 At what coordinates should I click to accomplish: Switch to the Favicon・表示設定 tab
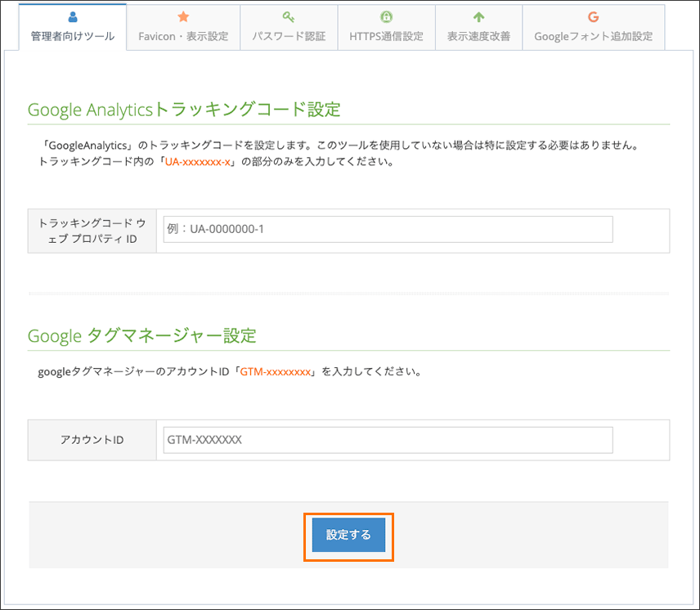click(183, 28)
